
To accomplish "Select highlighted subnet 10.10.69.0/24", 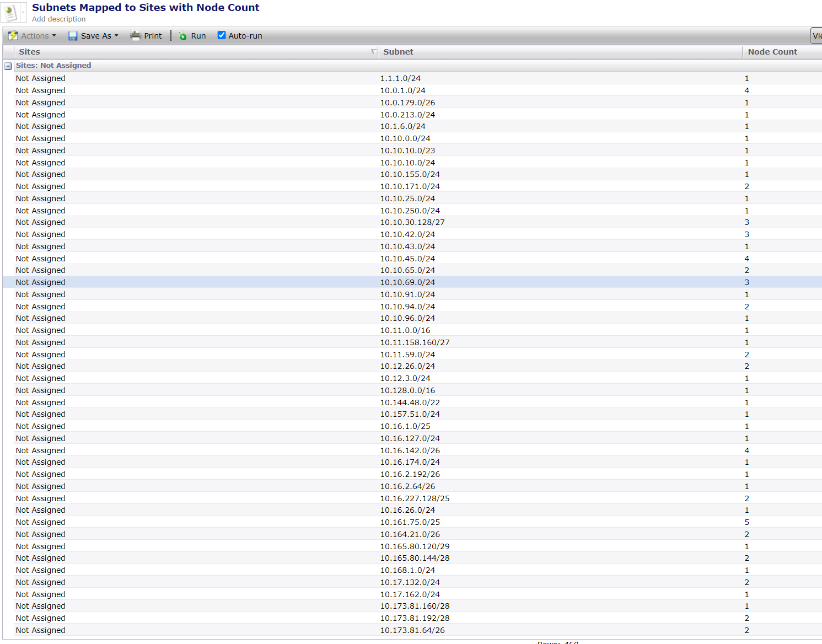I will click(407, 282).
